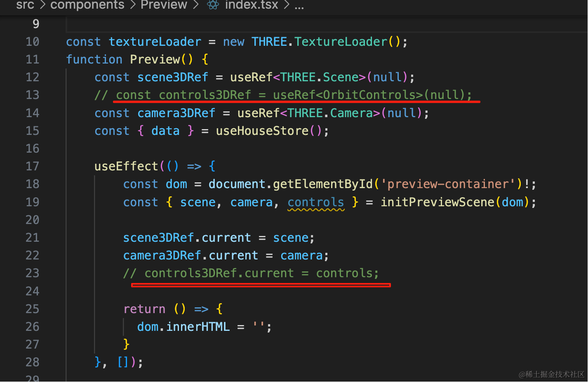Expand chevron after 'index.tsx' in breadcrumb
This screenshot has width=588, height=382.
287,5
